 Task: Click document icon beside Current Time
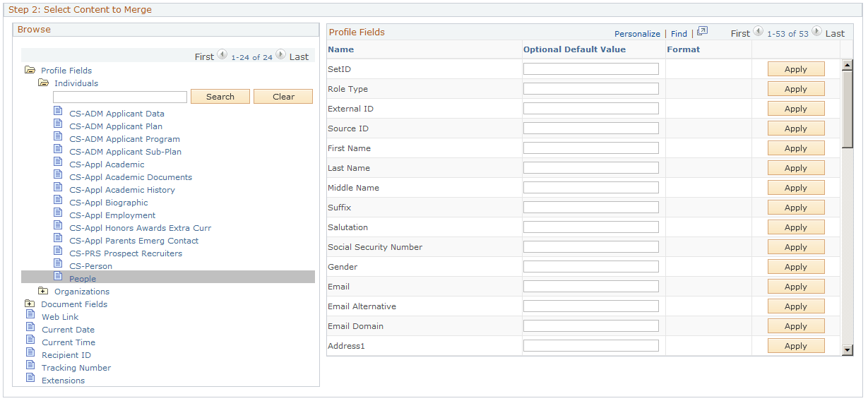point(30,341)
